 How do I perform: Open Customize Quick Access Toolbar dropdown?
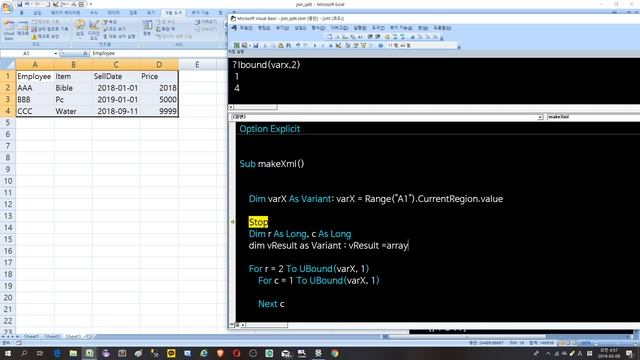point(91,4)
